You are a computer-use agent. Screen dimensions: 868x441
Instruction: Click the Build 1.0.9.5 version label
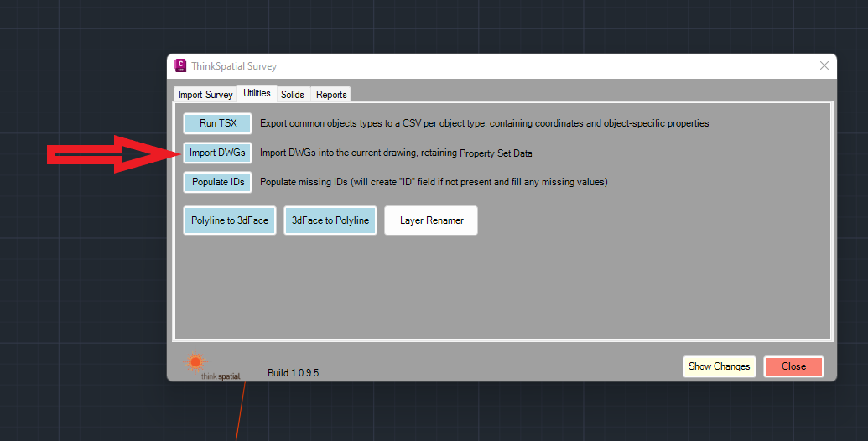(x=293, y=372)
